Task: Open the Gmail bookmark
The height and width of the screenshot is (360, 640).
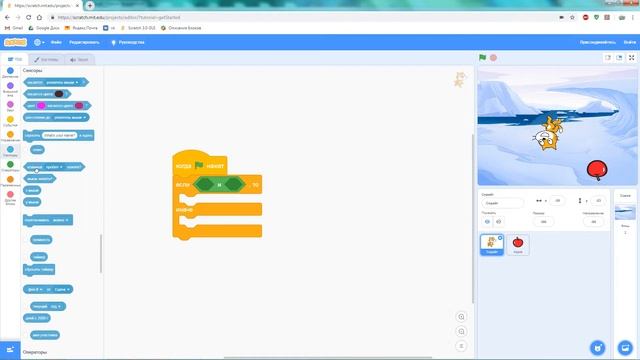Action: [13, 28]
